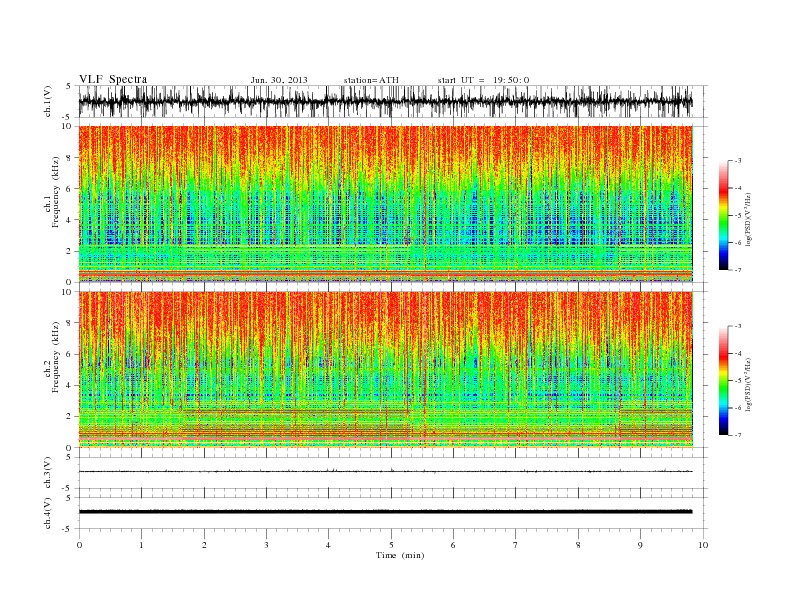
Task: Click the ch.1 "Frequency (kHz)" axis label
Action: click(x=56, y=192)
